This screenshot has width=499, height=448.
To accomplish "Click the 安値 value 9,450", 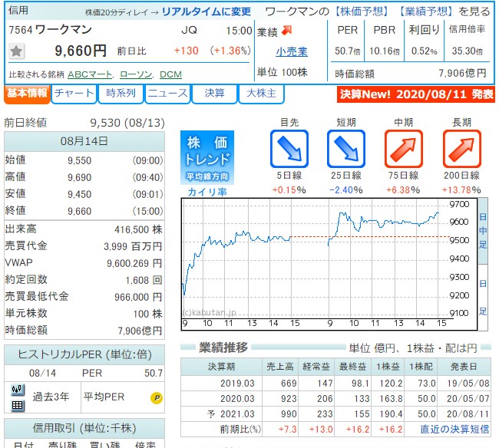I will [79, 194].
